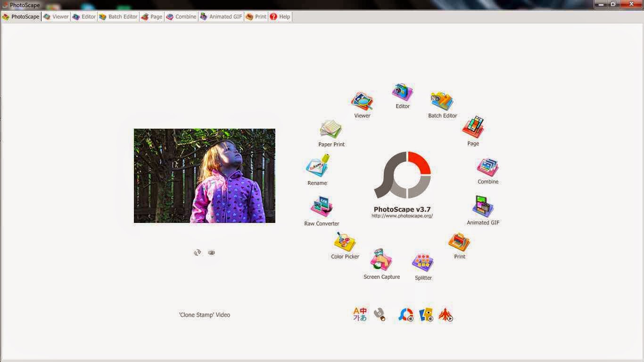Open the Paper Print tool
644x362 pixels.
pos(331,129)
